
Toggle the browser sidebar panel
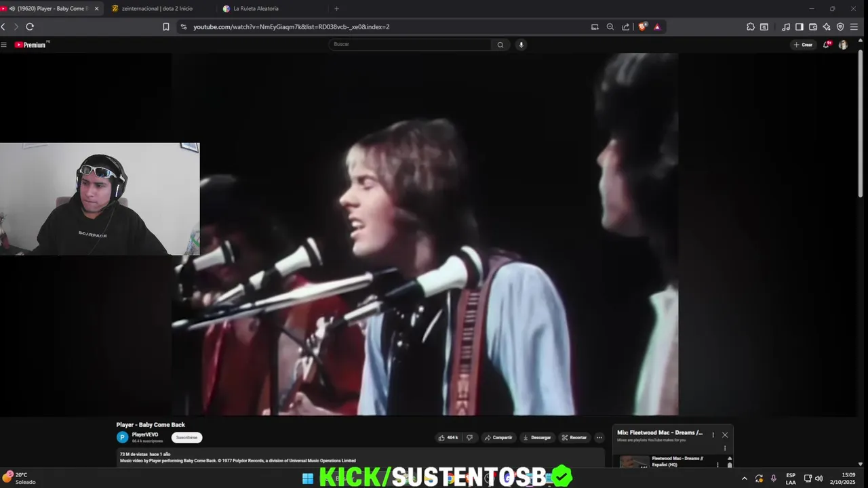[x=800, y=27]
